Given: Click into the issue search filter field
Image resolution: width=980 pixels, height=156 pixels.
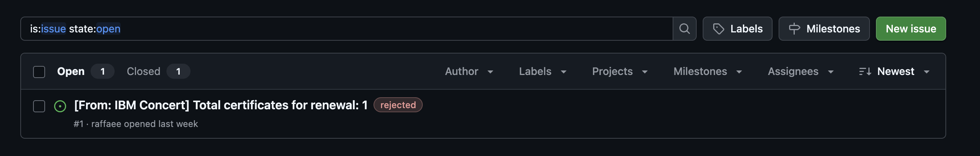Looking at the screenshot, I should tap(342, 29).
